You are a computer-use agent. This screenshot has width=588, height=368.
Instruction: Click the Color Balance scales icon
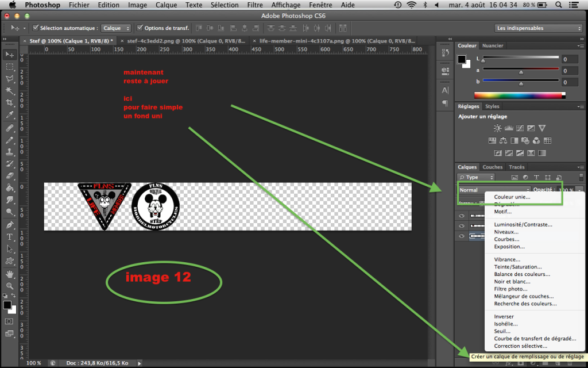(503, 140)
